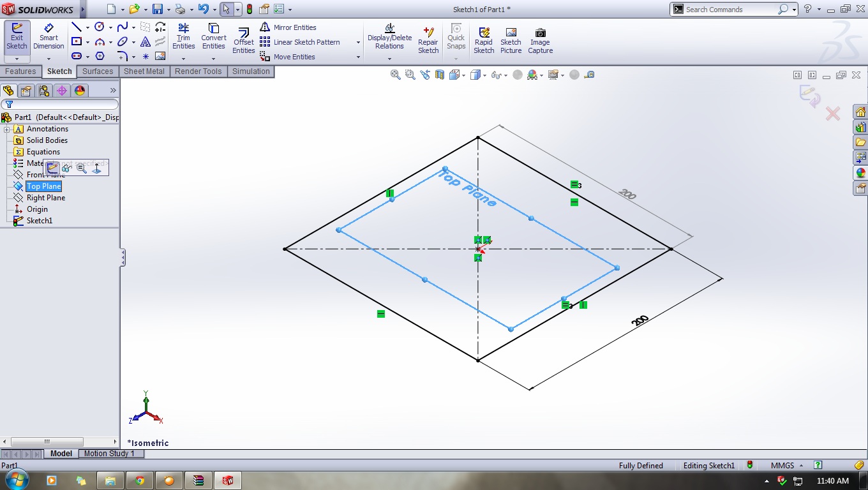Click the Convert Entities tool
Viewport: 868px width, 490px height.
[214, 37]
